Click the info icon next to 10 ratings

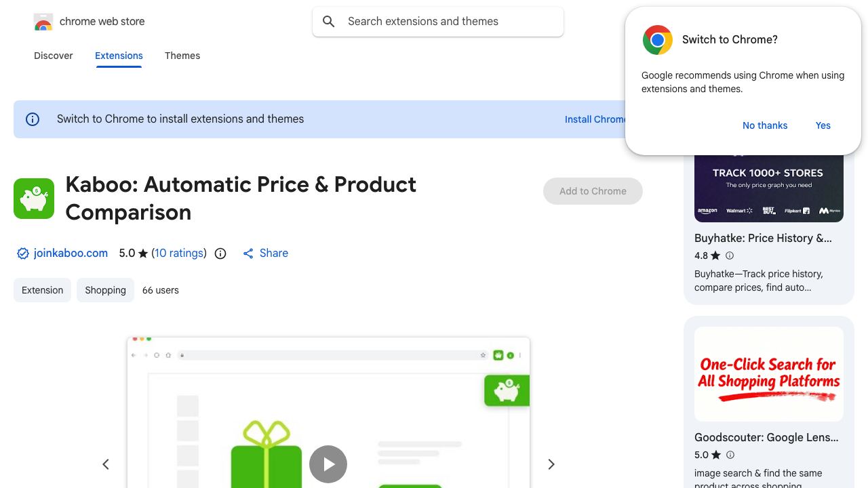[220, 253]
